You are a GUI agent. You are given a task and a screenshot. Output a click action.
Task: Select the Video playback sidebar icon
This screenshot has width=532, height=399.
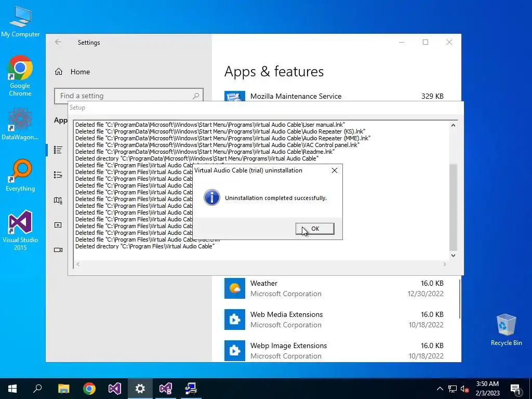58,250
